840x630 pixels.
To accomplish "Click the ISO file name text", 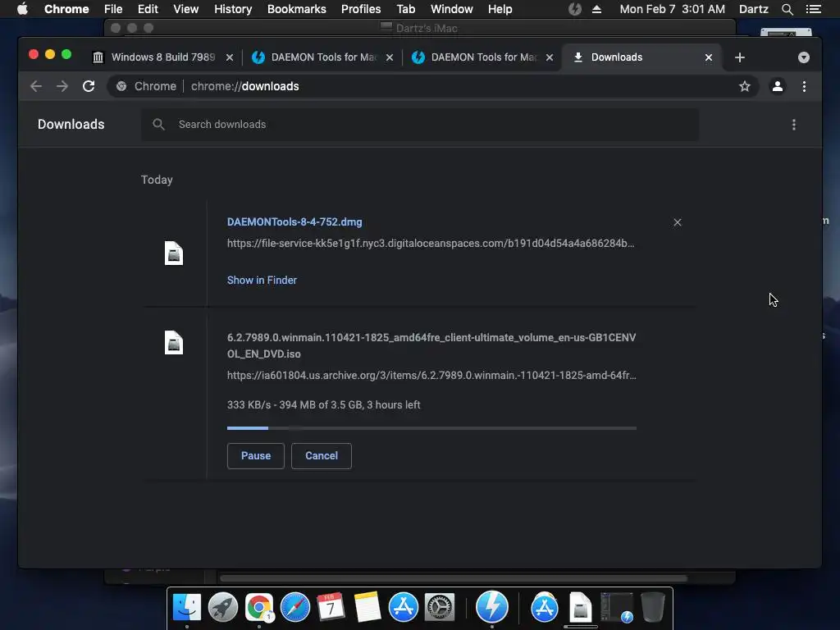I will click(431, 345).
